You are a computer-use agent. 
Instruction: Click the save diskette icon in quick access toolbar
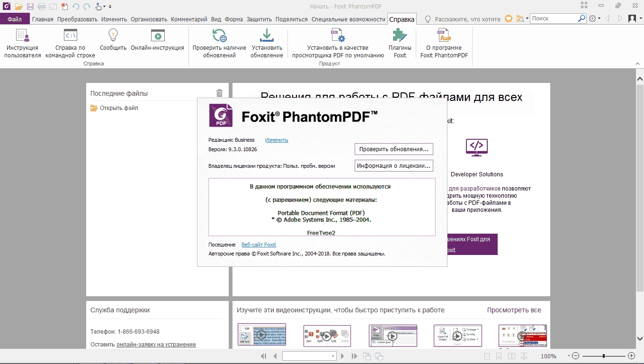(30, 6)
